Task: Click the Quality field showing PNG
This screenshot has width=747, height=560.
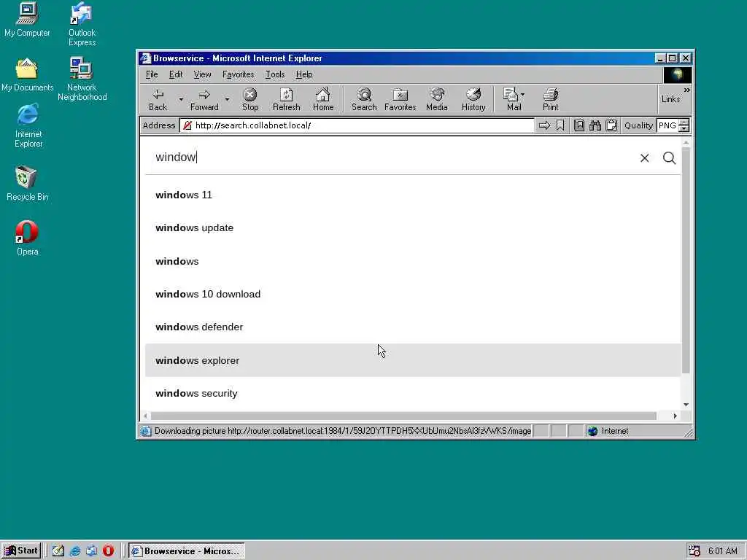Action: coord(667,125)
